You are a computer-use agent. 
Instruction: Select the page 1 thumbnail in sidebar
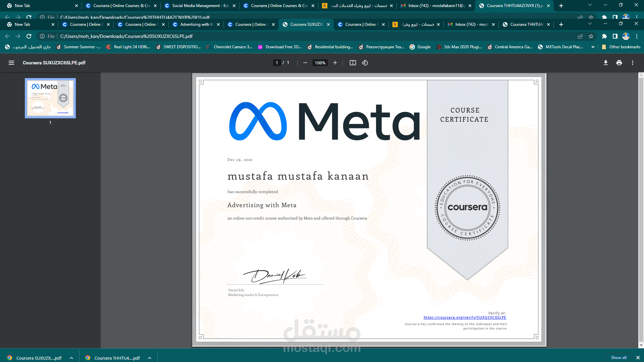(x=50, y=98)
